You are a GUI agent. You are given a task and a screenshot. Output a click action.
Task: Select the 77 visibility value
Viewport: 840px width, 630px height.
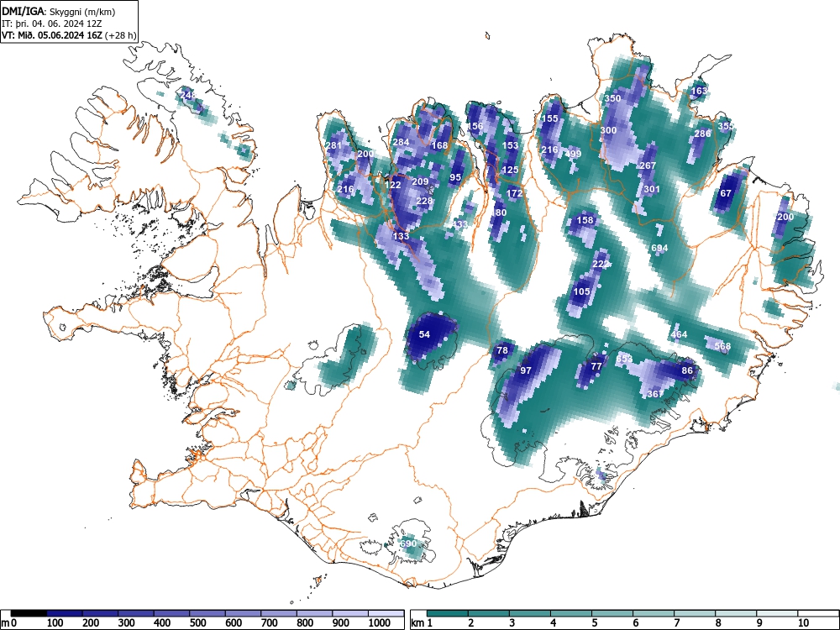(596, 366)
